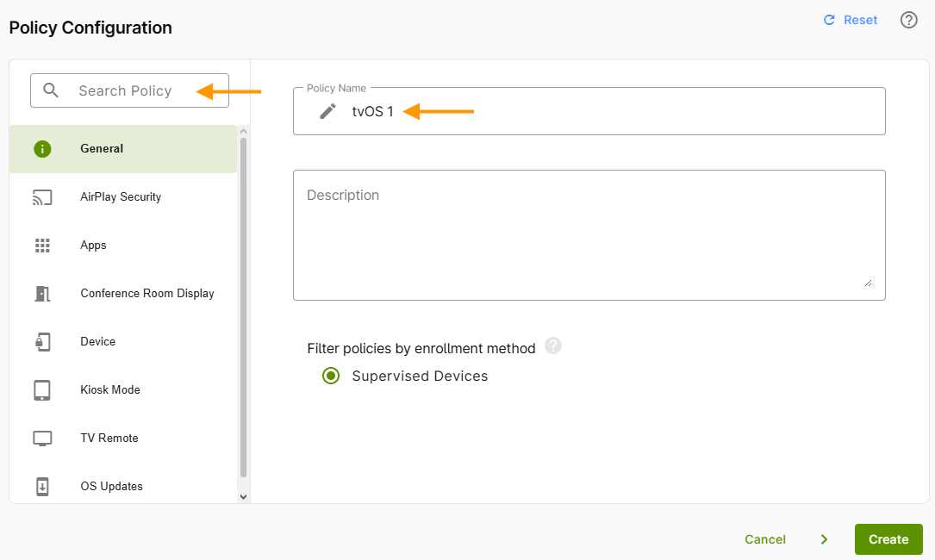
Task: Click the OS Updates download icon
Action: [x=42, y=487]
